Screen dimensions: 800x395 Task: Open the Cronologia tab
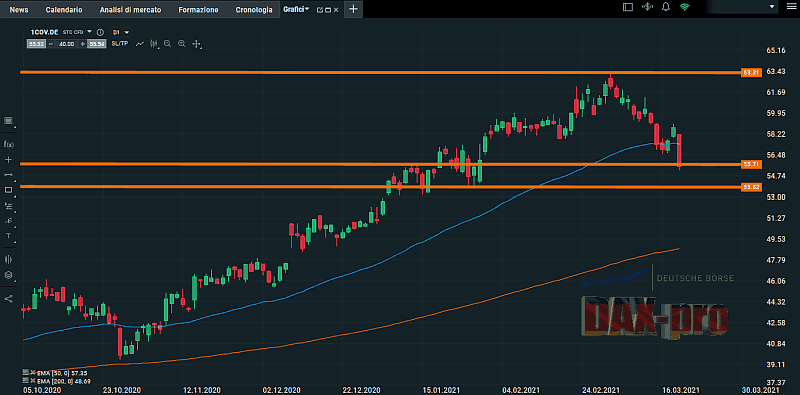tap(254, 10)
